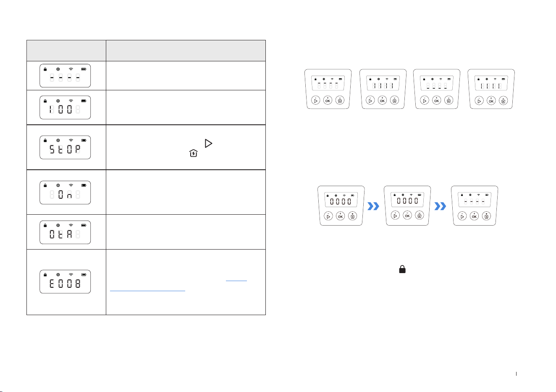Click the lock icon in the StOP display

[45, 140]
